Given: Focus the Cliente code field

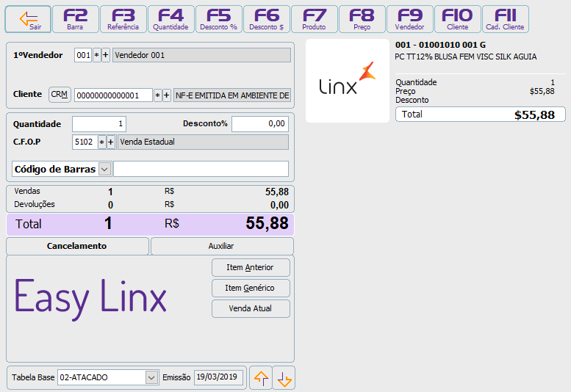Looking at the screenshot, I should [x=113, y=95].
